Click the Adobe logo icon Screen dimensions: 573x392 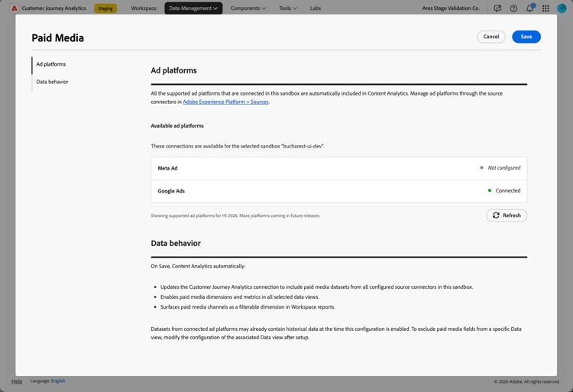pos(15,8)
